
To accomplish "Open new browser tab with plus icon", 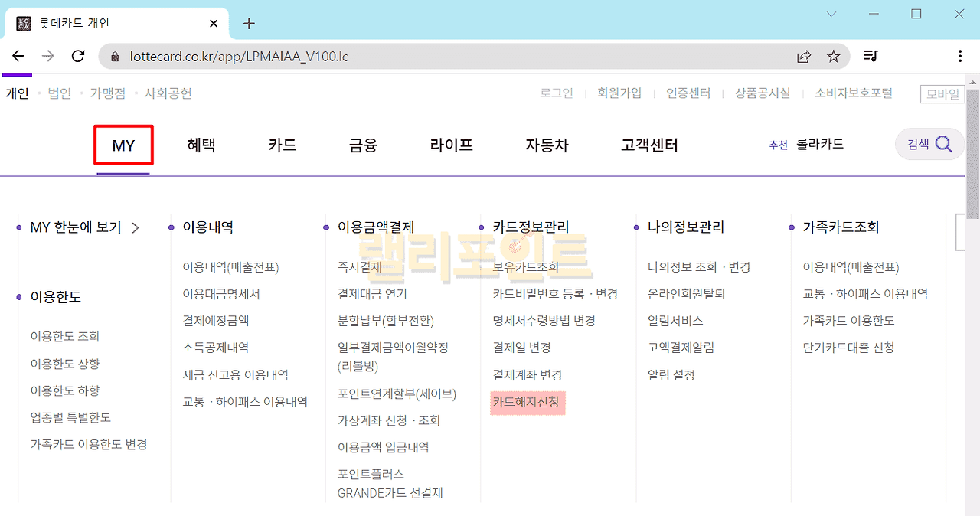I will 248,23.
